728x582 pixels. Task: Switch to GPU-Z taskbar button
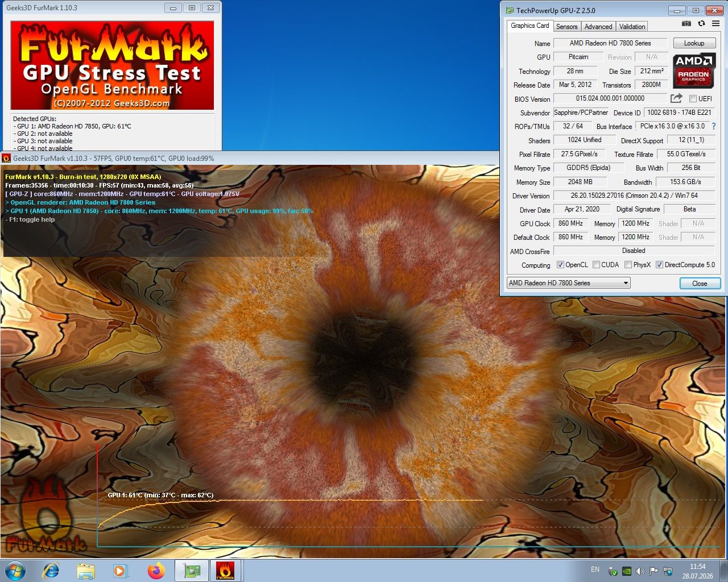click(x=191, y=571)
